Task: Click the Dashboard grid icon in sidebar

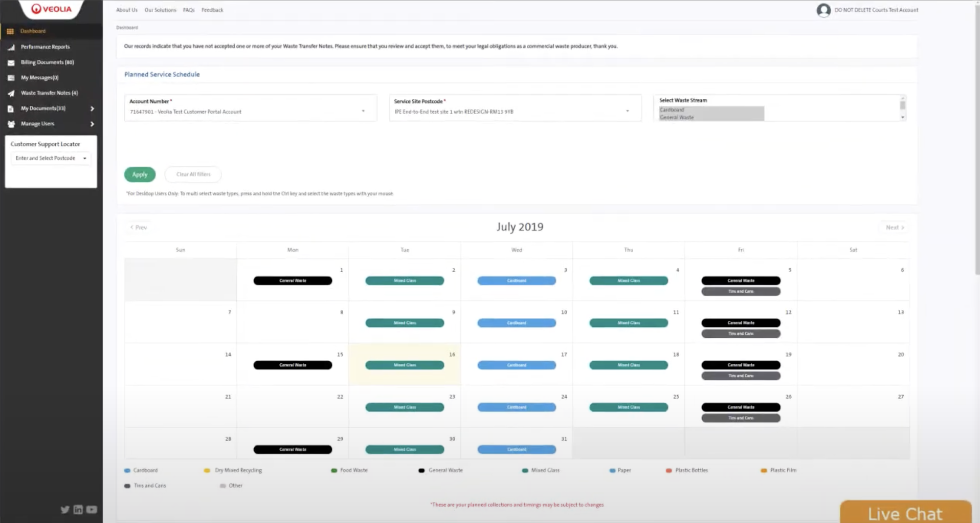Action: (10, 31)
